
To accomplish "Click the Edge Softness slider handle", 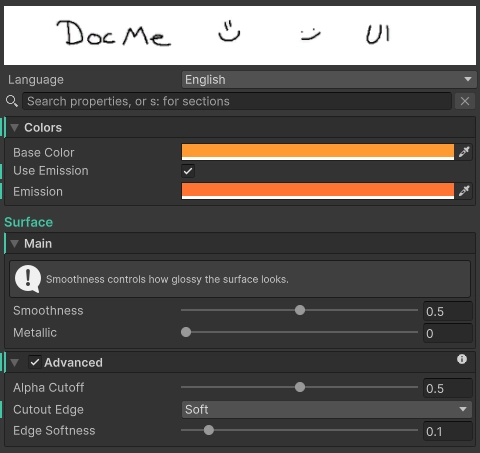I will 209,430.
